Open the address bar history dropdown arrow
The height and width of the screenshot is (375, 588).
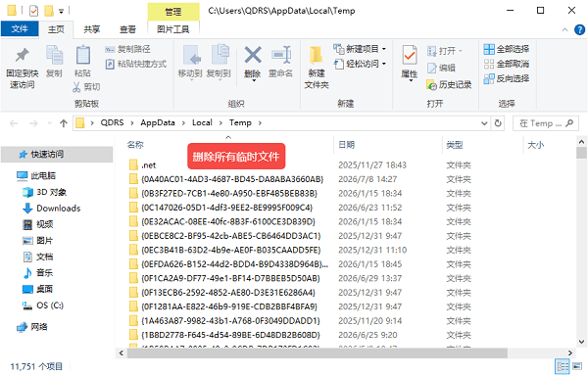tap(484, 123)
